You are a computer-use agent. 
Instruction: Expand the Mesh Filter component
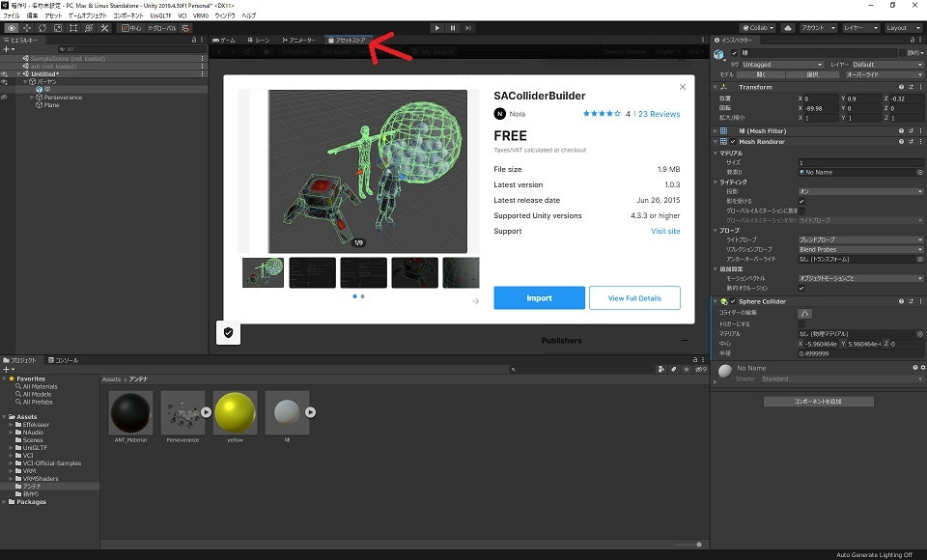click(x=716, y=130)
